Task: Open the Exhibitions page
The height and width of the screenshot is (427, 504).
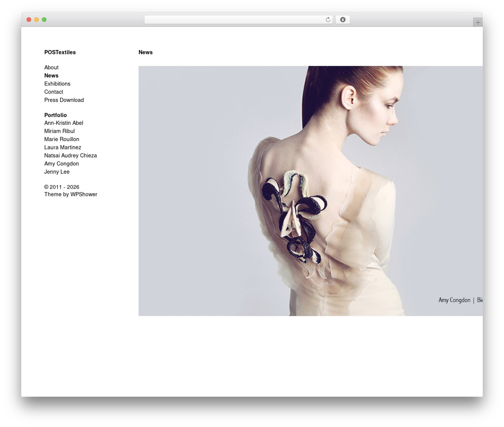Action: tap(57, 84)
